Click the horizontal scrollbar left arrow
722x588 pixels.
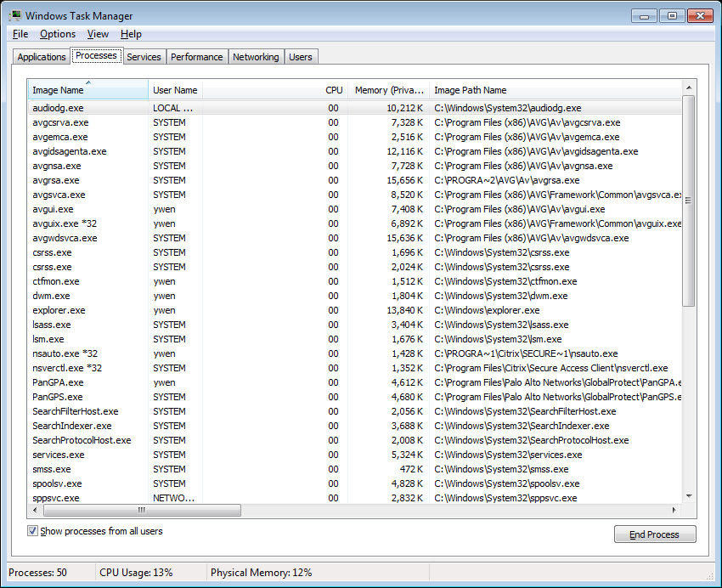(x=35, y=510)
